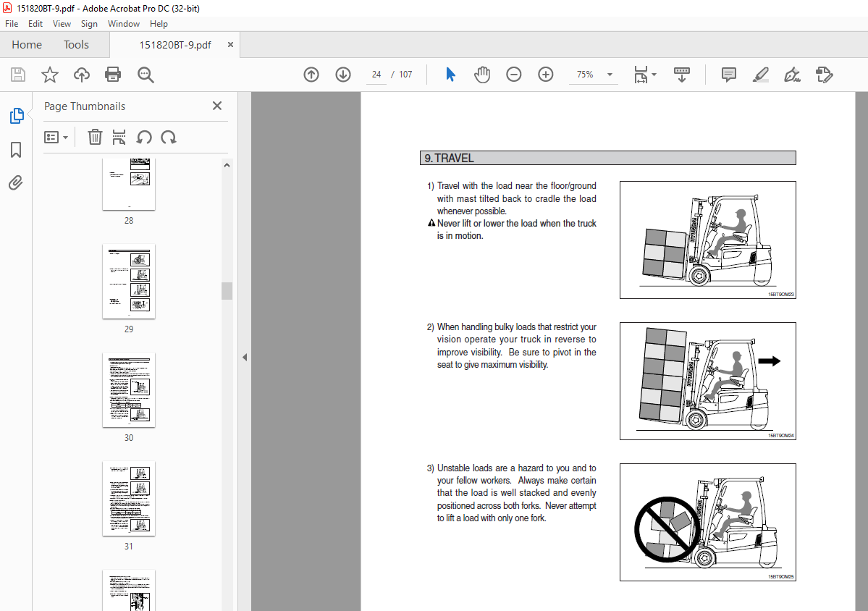Viewport: 868px width, 611px height.
Task: Open the zoom level dropdown arrow
Action: click(x=610, y=75)
